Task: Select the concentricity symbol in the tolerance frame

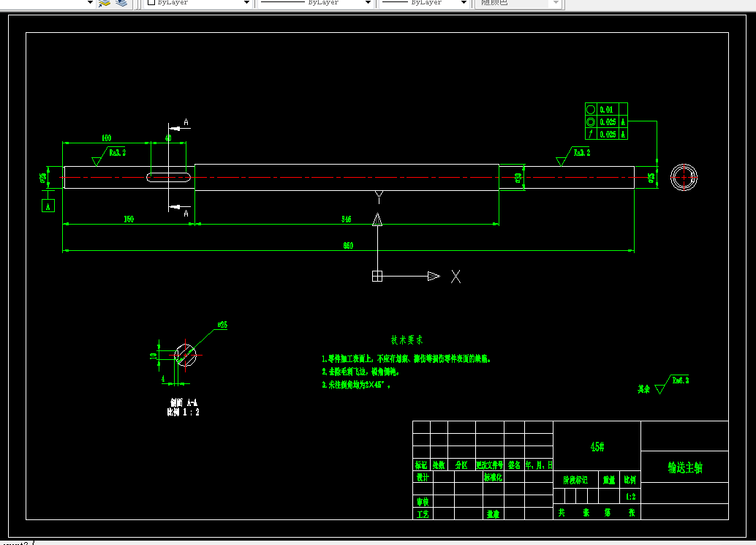Action: (x=591, y=122)
